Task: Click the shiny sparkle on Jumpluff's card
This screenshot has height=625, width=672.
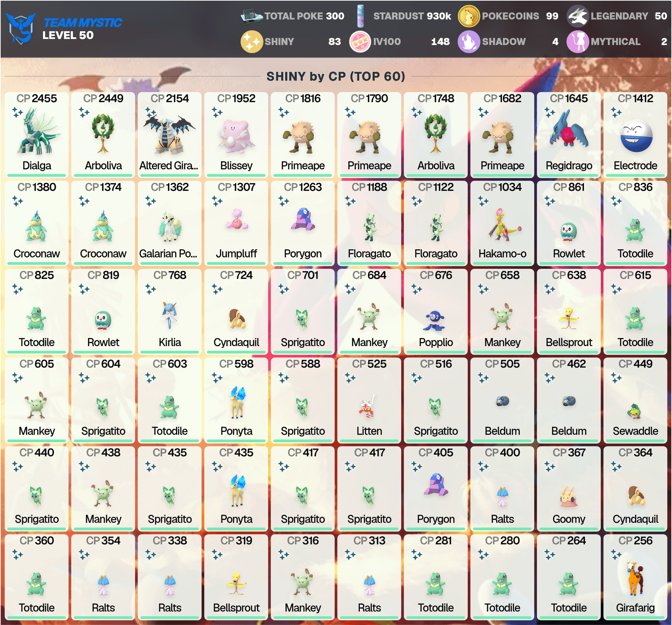Action: click(217, 202)
